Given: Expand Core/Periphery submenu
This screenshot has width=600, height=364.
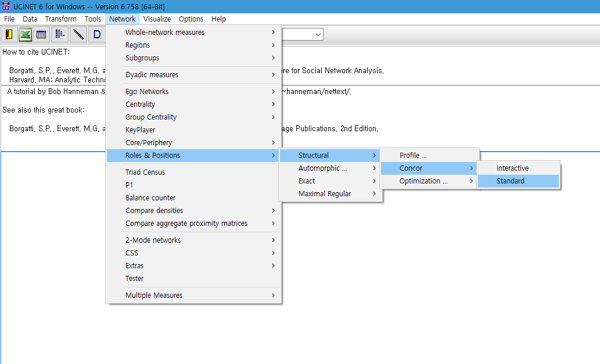Looking at the screenshot, I should point(193,143).
